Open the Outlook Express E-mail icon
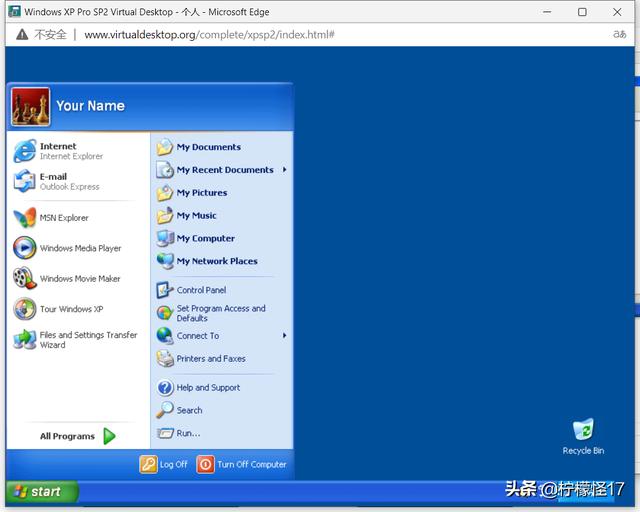This screenshot has width=640, height=512. click(x=24, y=181)
